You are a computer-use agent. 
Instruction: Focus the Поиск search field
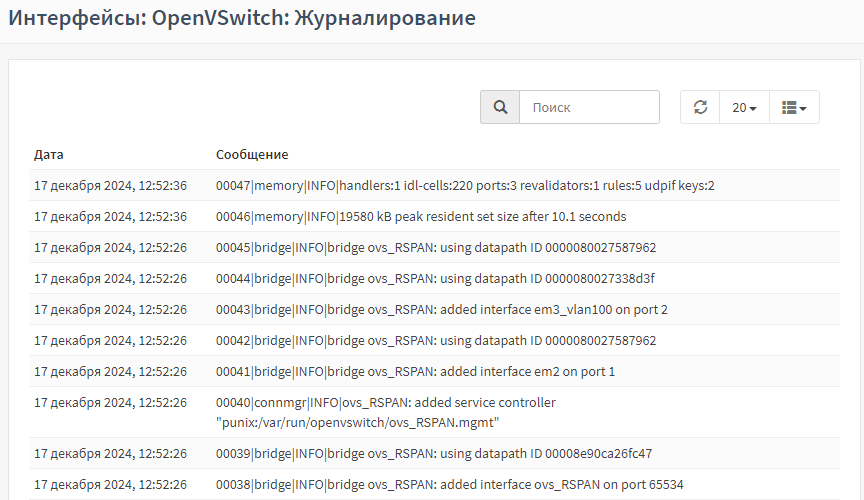coord(589,107)
